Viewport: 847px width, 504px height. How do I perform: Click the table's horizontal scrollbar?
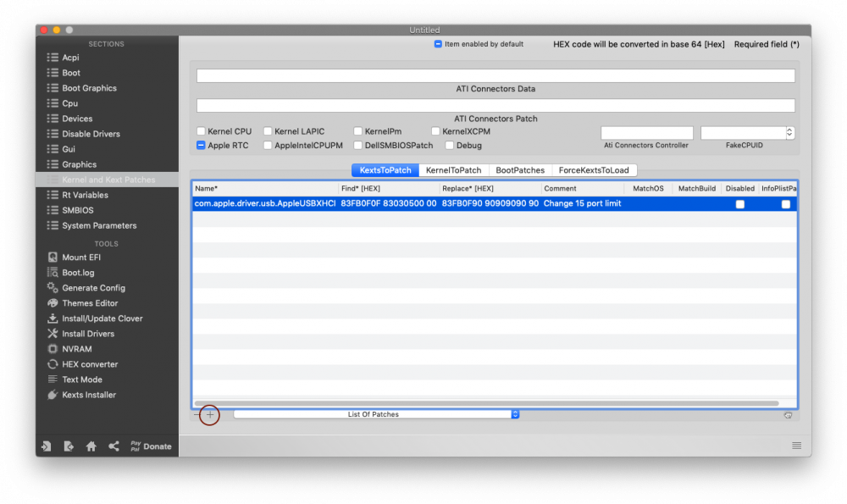(x=486, y=403)
